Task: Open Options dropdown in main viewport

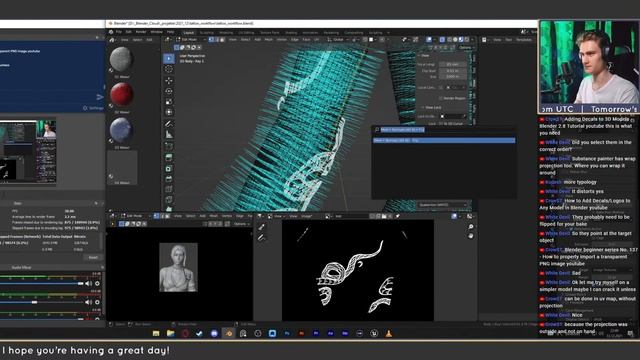Action: (x=466, y=47)
